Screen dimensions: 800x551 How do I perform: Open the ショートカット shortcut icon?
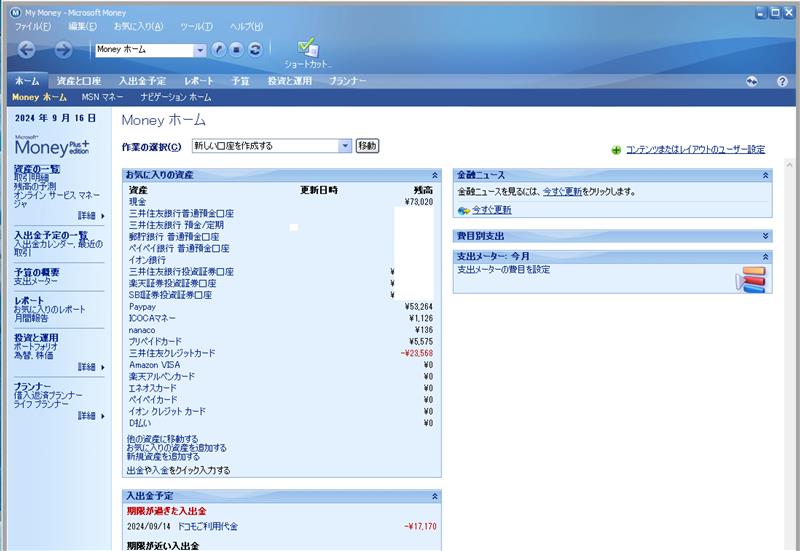pyautogui.click(x=308, y=54)
